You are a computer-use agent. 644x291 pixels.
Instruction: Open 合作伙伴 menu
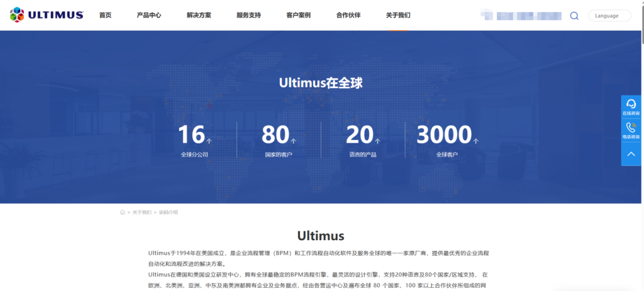click(x=348, y=15)
